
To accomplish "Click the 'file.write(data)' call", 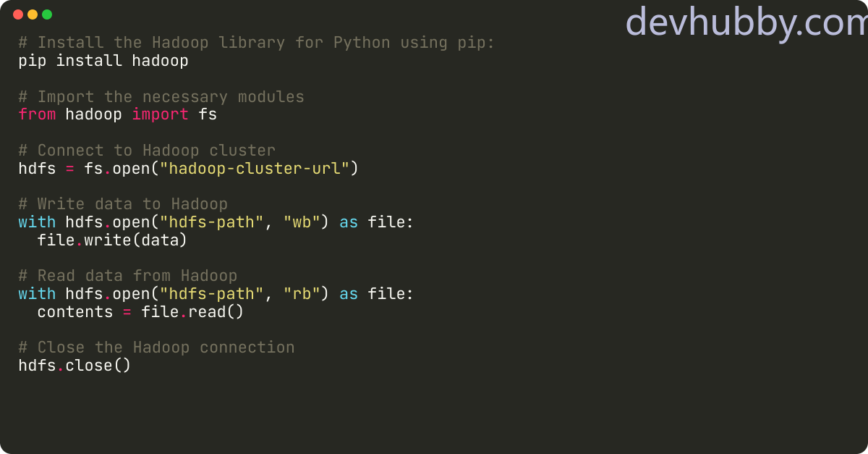I will [111, 240].
